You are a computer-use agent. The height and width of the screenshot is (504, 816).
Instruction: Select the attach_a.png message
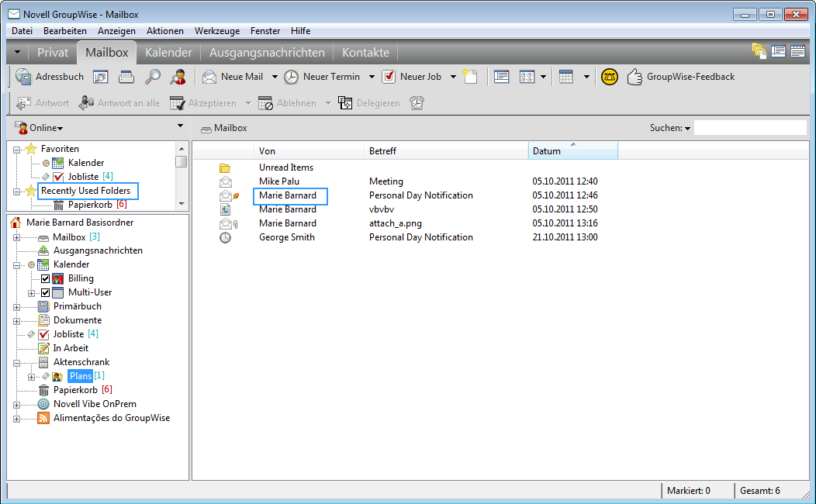[x=409, y=223]
